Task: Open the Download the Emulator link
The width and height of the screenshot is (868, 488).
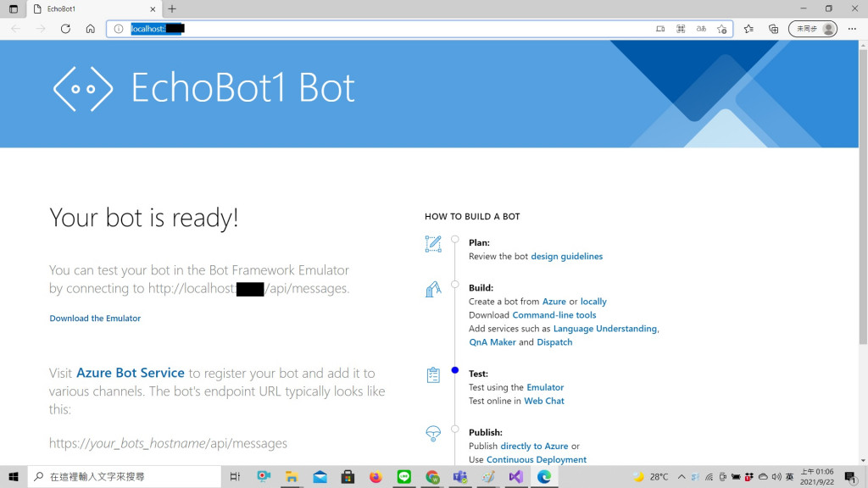Action: [x=95, y=319]
